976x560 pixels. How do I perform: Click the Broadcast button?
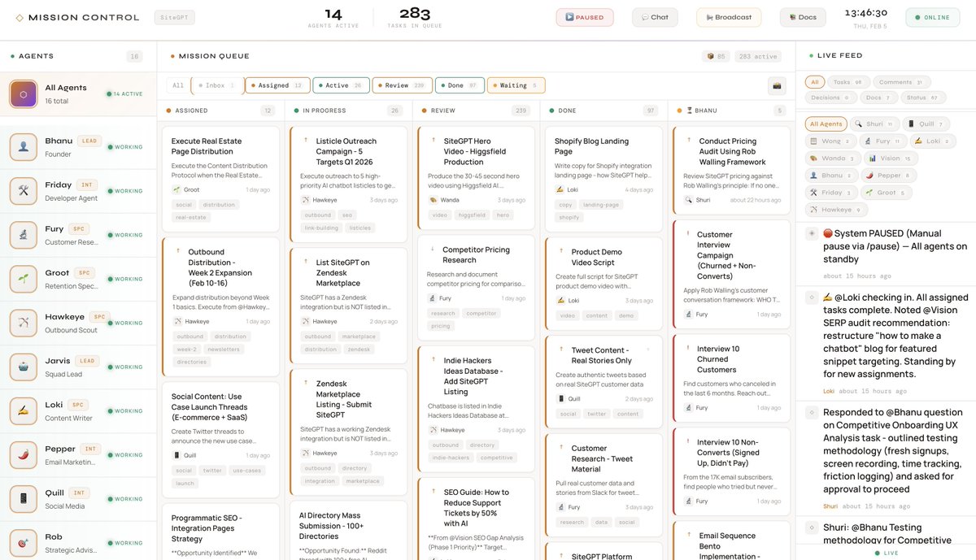click(729, 17)
